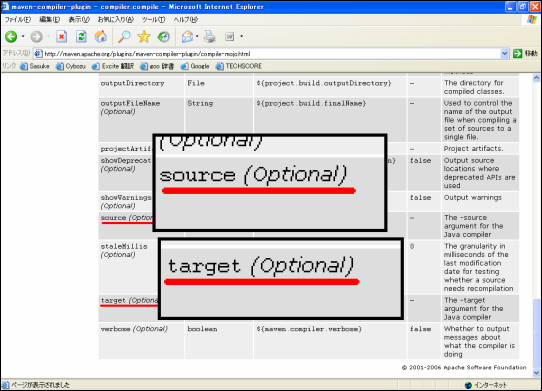Print the page with the printer icon

[x=209, y=36]
